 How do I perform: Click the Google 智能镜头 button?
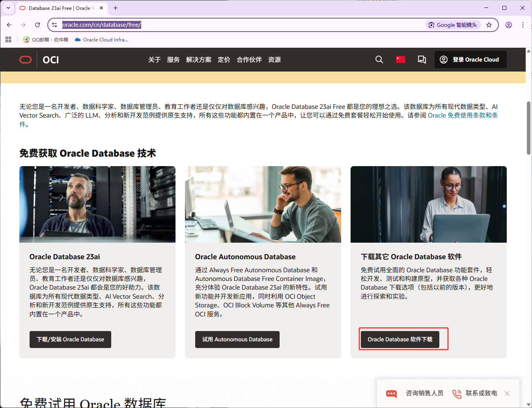[x=453, y=25]
